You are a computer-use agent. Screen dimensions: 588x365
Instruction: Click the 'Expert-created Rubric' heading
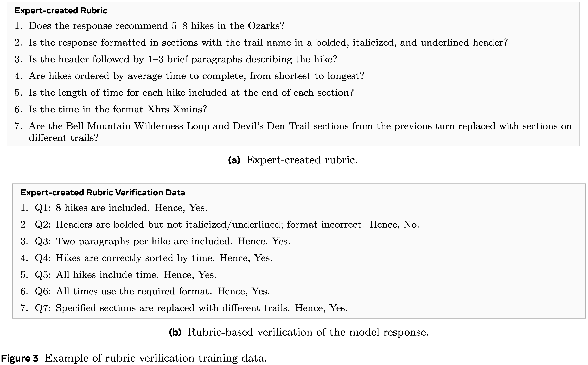click(x=61, y=11)
